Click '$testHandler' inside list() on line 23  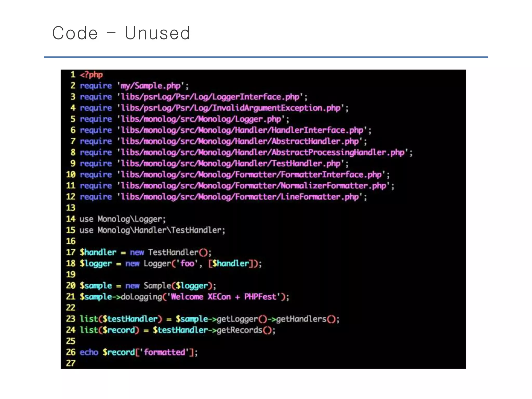(x=130, y=319)
